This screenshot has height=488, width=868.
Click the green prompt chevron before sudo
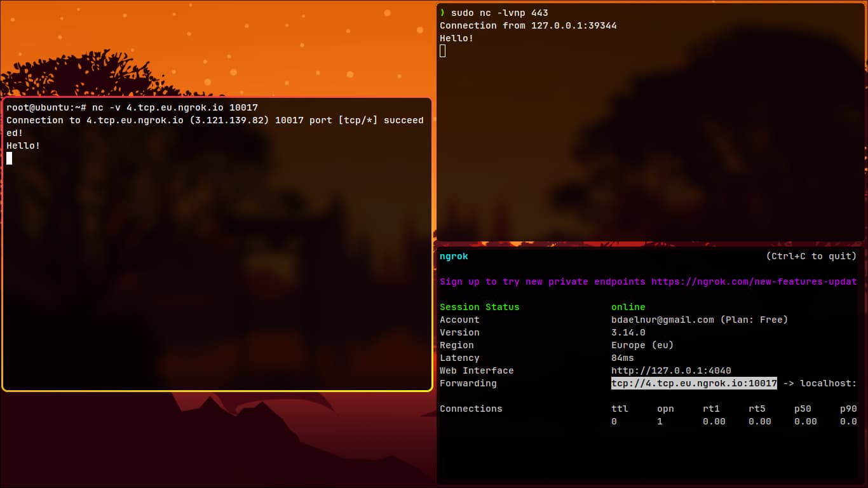click(442, 13)
